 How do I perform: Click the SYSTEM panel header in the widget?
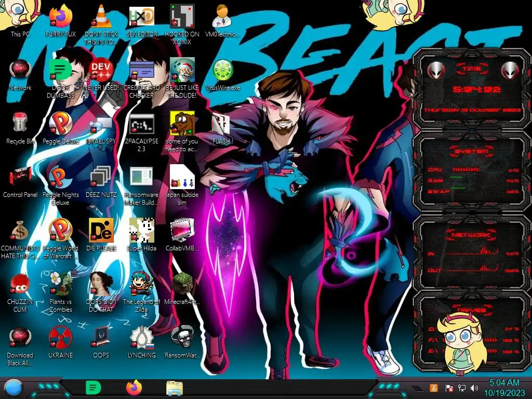472,151
